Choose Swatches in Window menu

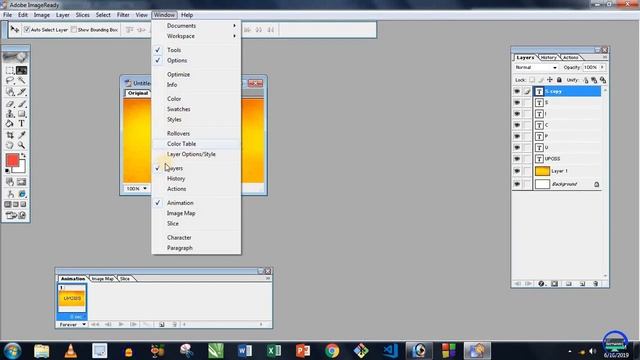pyautogui.click(x=196, y=109)
